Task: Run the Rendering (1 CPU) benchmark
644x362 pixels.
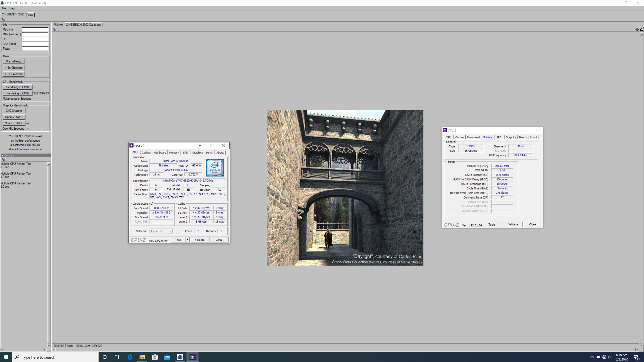Action: coord(17,87)
